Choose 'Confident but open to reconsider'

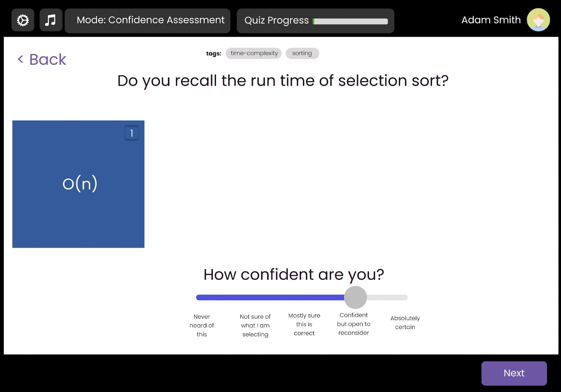[x=353, y=324]
